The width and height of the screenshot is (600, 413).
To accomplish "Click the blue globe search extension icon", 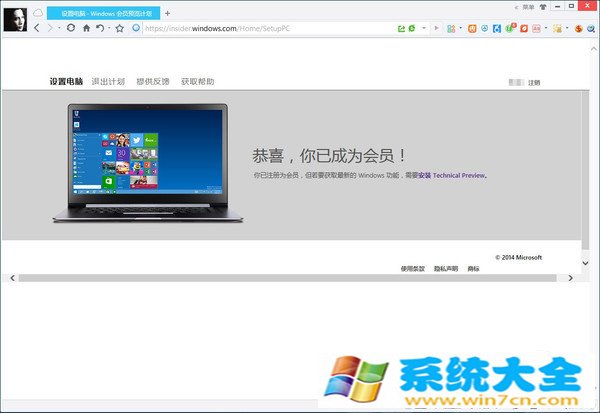I will [x=591, y=29].
